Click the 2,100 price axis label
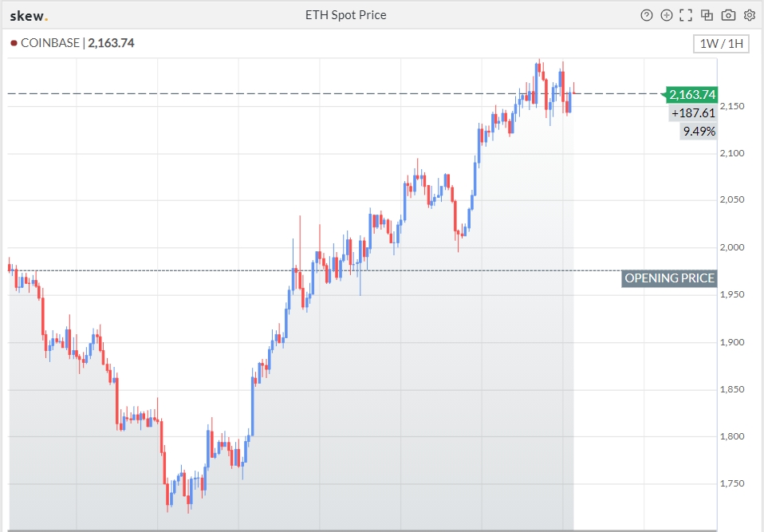Screen dimensions: 764x532 click(732, 153)
